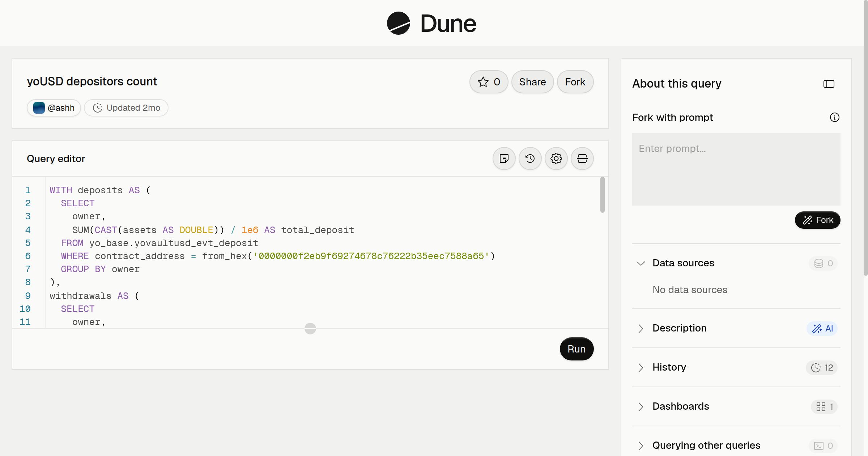This screenshot has width=868, height=456.
Task: Click code line 1 WITH deposits AS
Action: (x=100, y=190)
